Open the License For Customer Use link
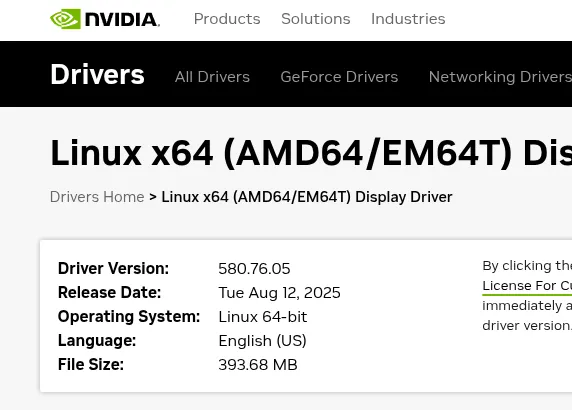 [527, 286]
